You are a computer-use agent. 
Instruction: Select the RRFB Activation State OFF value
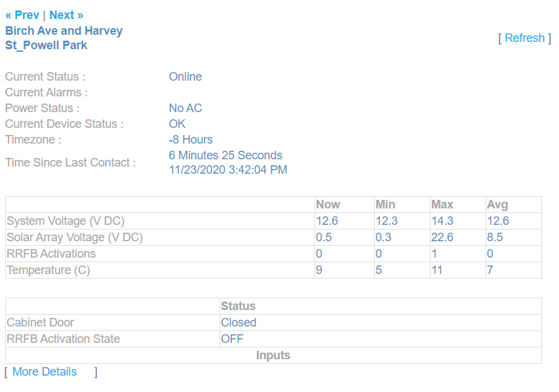coord(232,339)
